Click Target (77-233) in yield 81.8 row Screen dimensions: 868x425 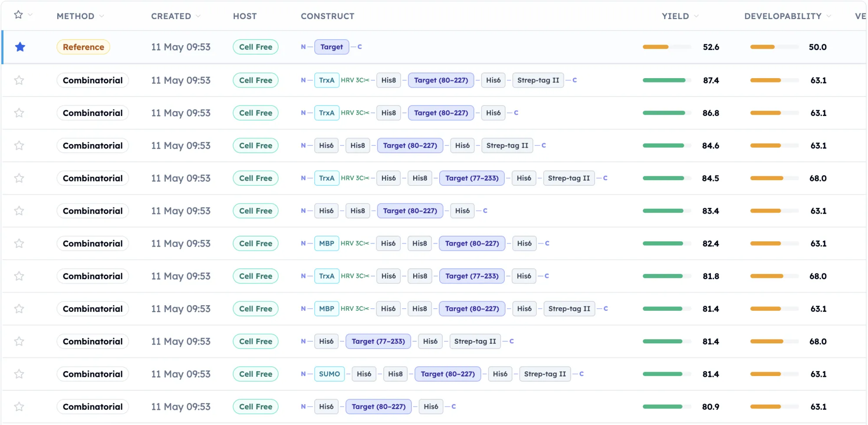click(x=472, y=276)
